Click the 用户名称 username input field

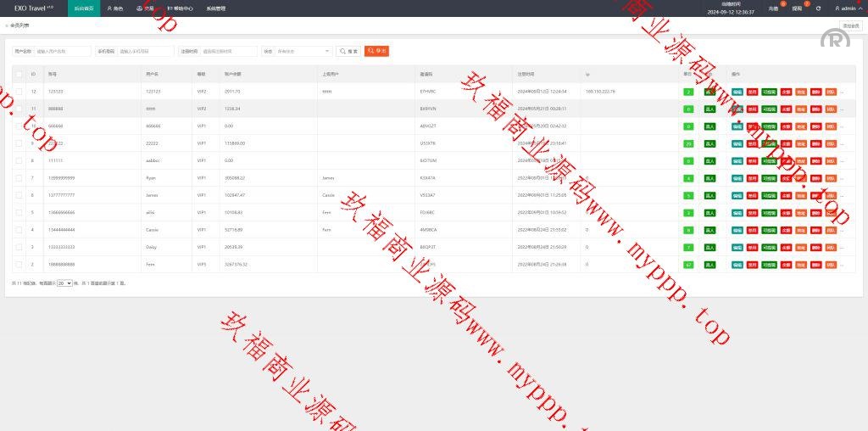pos(63,51)
